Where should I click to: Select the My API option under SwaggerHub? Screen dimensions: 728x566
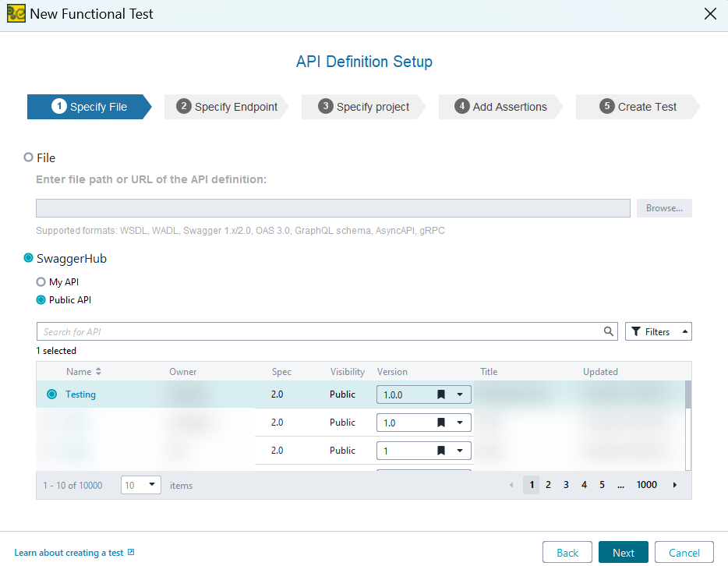[x=40, y=281]
